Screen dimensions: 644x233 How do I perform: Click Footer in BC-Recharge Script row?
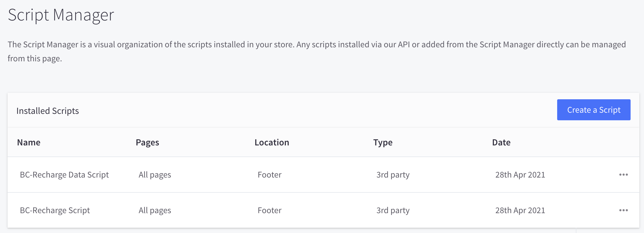[x=270, y=210]
